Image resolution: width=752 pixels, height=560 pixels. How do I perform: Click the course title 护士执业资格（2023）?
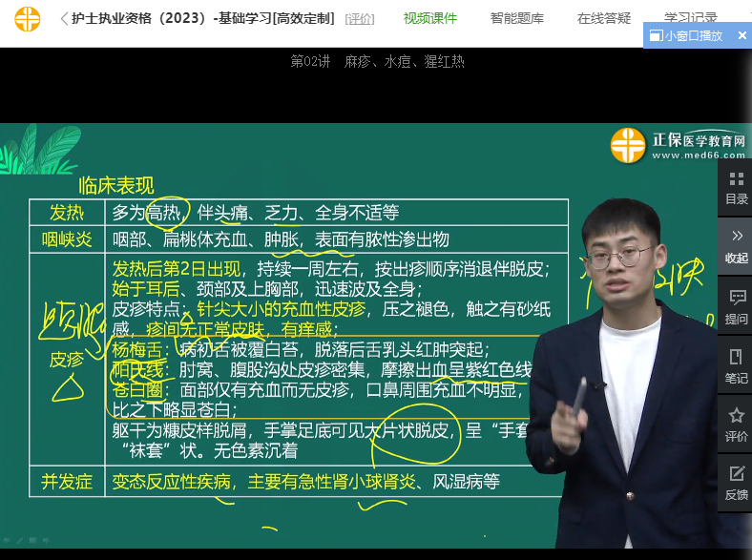(x=203, y=18)
